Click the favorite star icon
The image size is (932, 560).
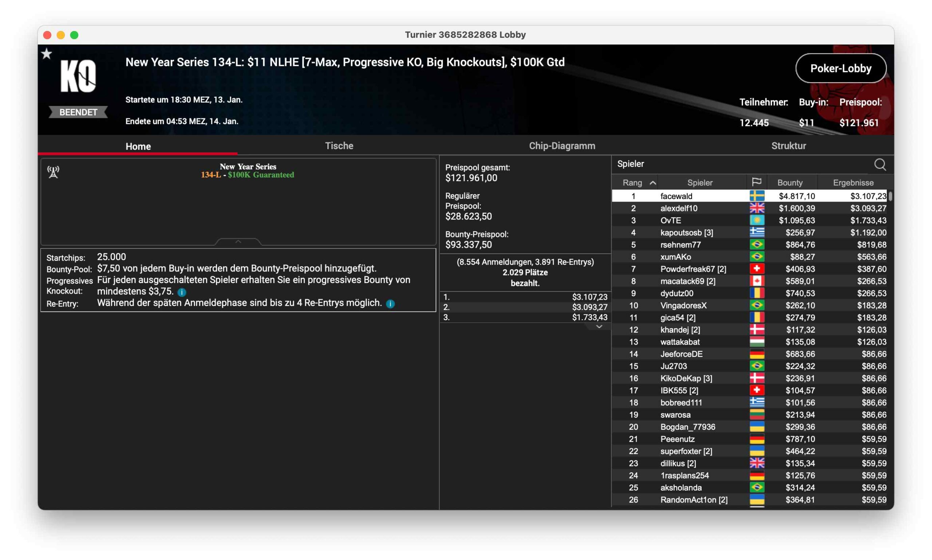[x=47, y=54]
